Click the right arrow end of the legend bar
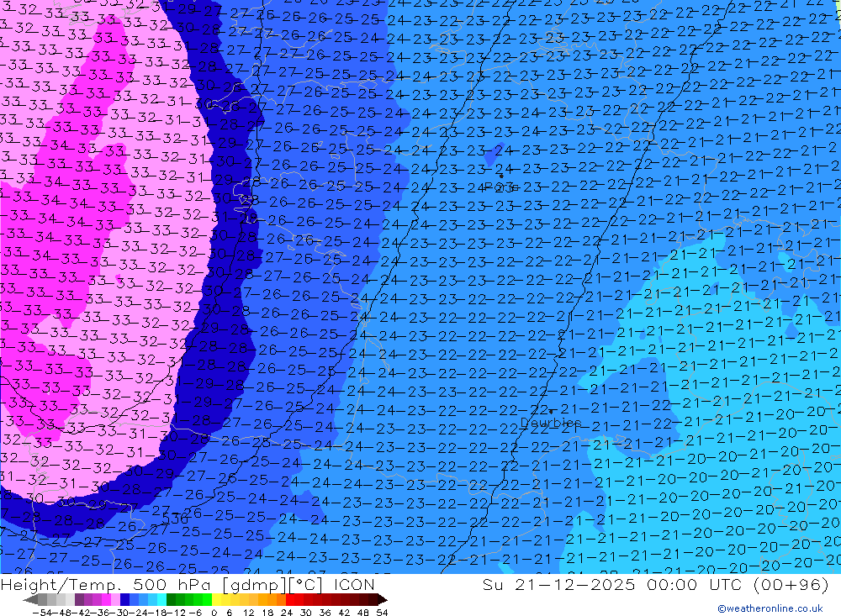 [383, 600]
